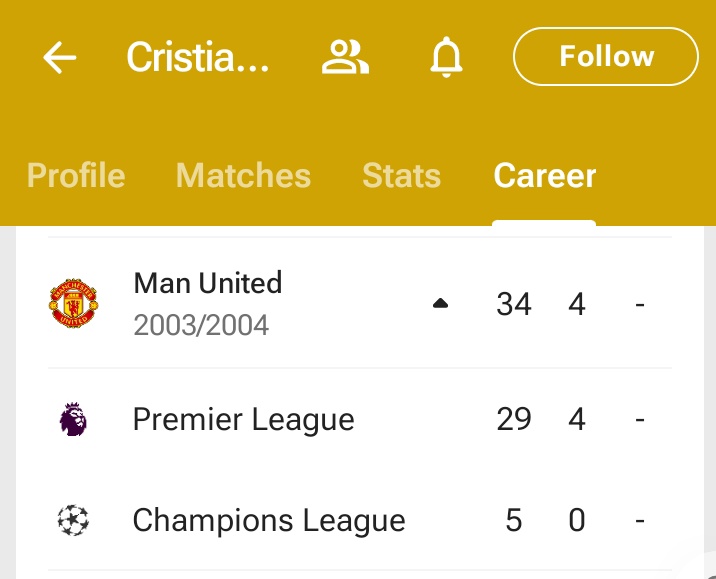This screenshot has width=716, height=579.
Task: Open the Champions League row
Action: (360, 520)
